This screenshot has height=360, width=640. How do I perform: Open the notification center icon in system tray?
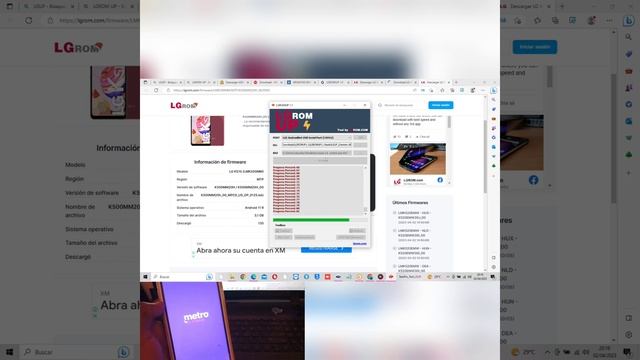[628, 351]
